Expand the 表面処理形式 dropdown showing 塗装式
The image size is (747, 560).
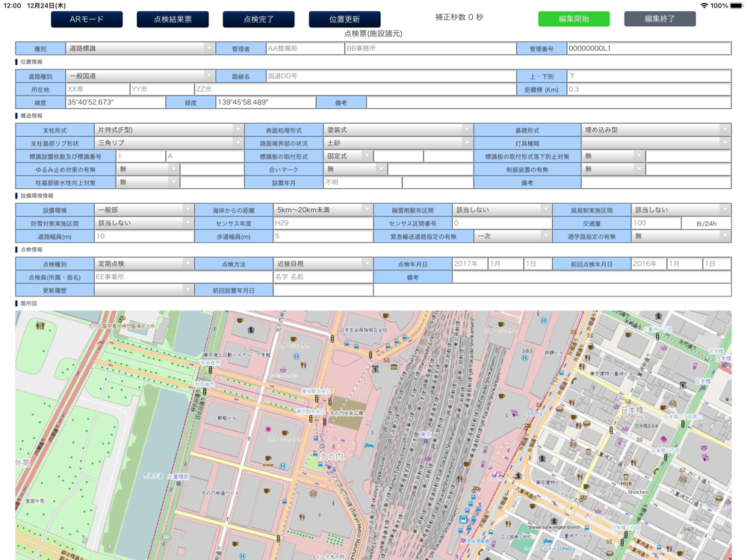(x=397, y=130)
